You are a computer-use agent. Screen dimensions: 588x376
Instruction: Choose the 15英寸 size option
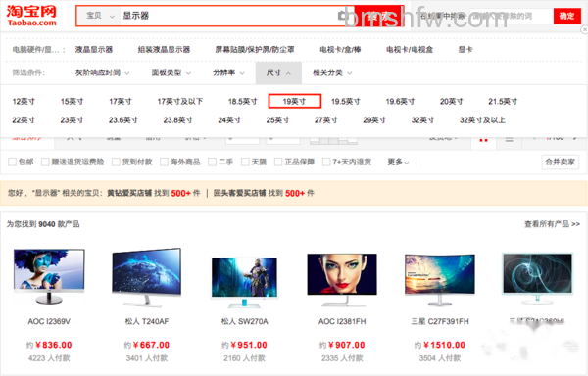(72, 102)
